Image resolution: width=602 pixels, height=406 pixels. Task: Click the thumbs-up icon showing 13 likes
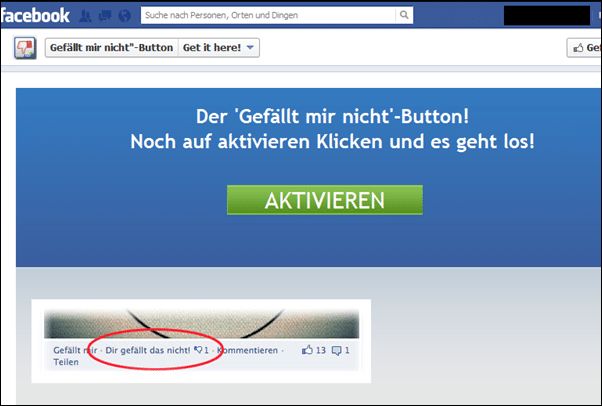pos(307,350)
